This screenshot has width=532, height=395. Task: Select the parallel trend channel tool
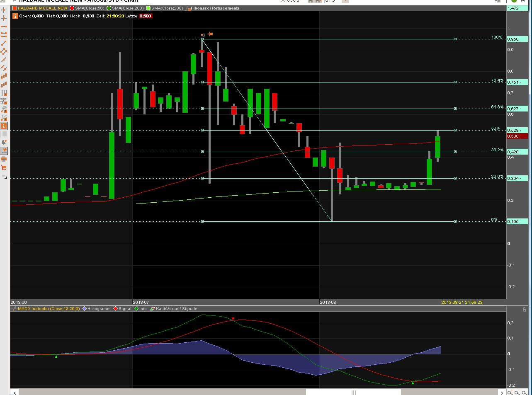click(x=4, y=51)
